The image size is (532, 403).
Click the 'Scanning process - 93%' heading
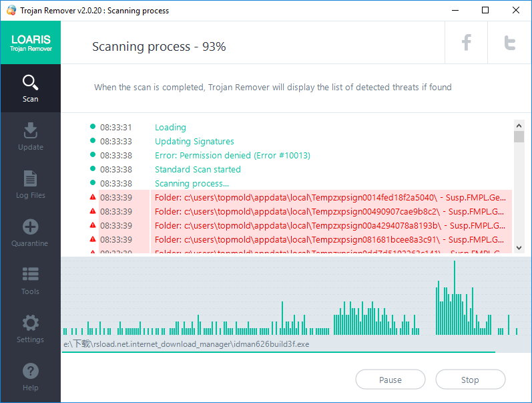pyautogui.click(x=159, y=47)
